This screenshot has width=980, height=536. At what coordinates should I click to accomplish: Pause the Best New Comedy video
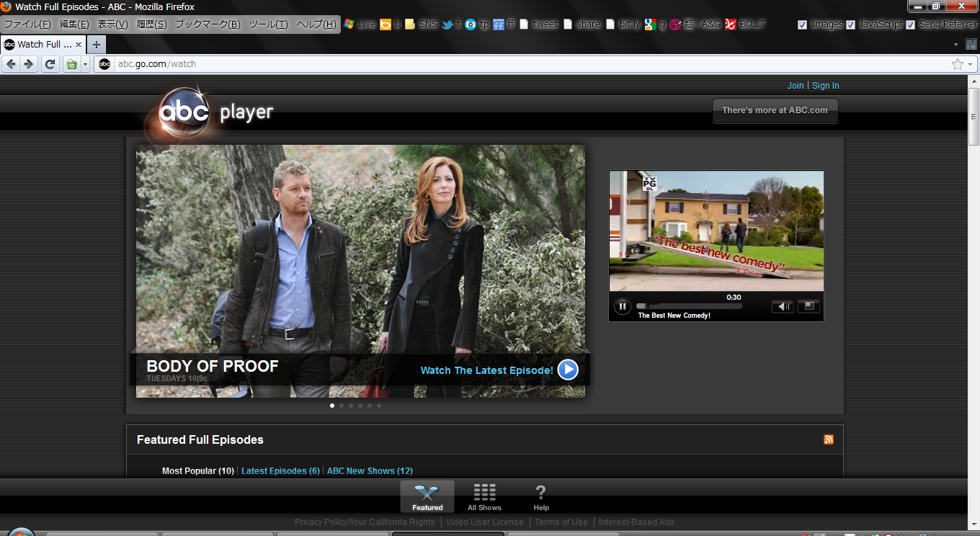[623, 306]
